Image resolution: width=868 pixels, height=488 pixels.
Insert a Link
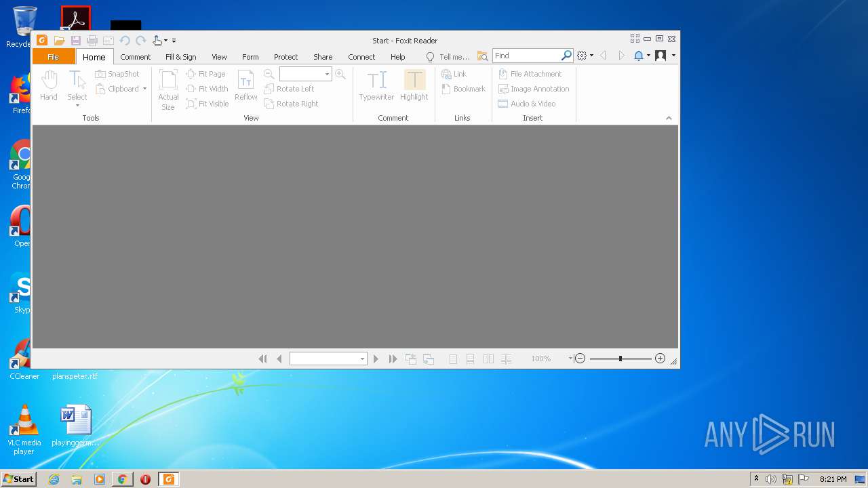(x=454, y=74)
